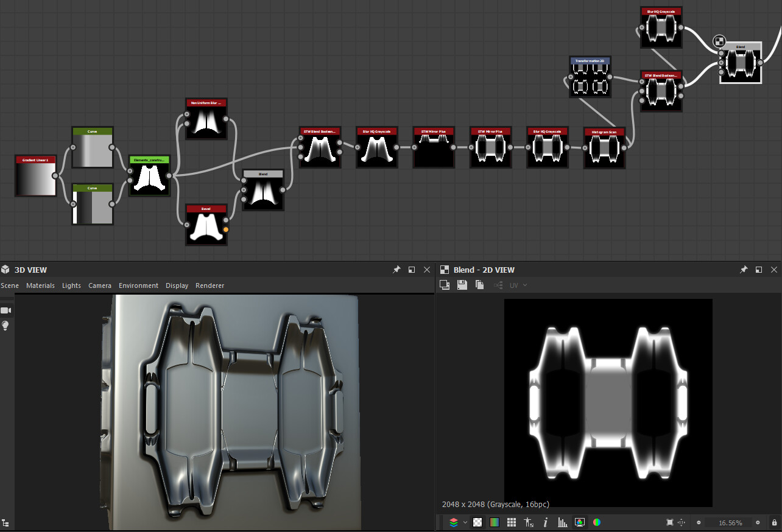
Task: Toggle the tiling grid display in 2D View
Action: [512, 522]
